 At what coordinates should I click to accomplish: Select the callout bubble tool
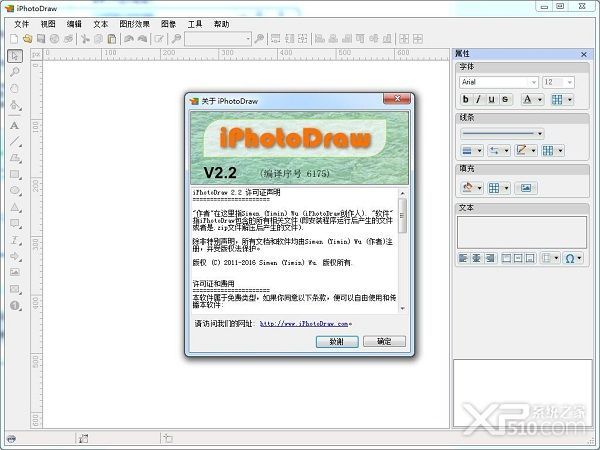click(15, 223)
